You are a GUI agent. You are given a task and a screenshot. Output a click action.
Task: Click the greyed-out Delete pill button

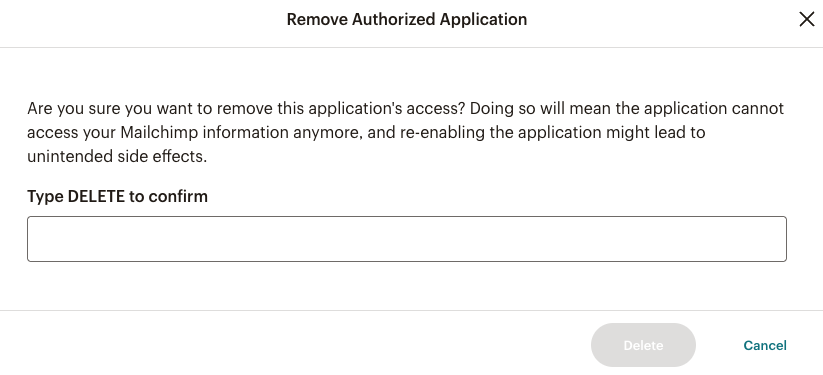coord(643,345)
